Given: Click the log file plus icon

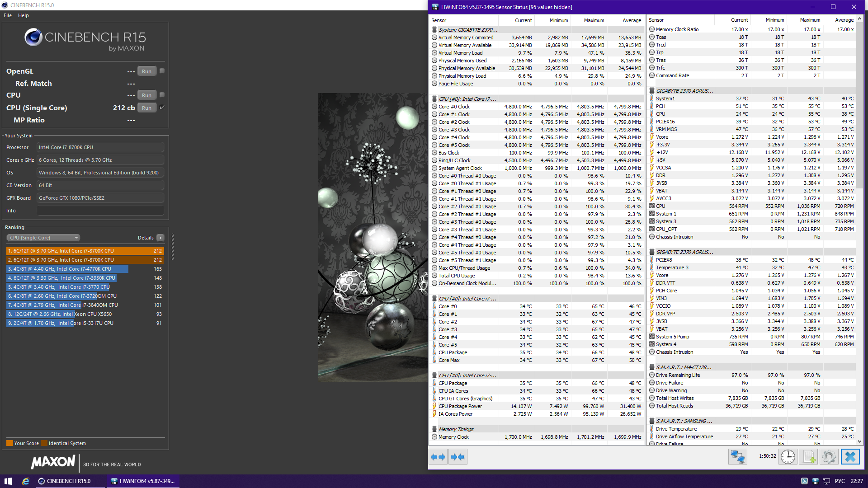Looking at the screenshot, I should (809, 457).
